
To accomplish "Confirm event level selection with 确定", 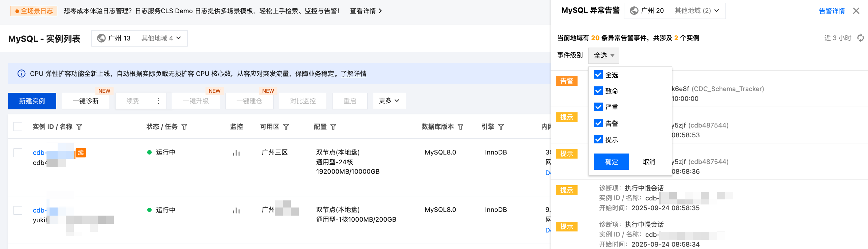I will (611, 162).
